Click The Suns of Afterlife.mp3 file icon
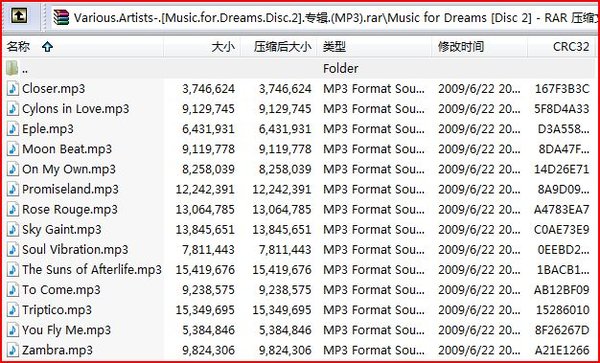The height and width of the screenshot is (363, 600). [13, 270]
